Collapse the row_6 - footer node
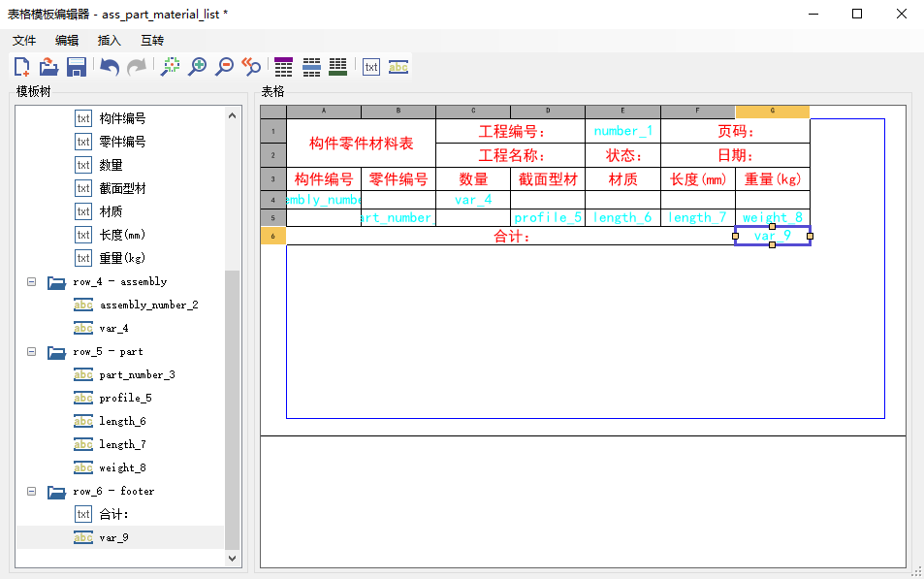Screen dimensions: 924x579 [32, 491]
